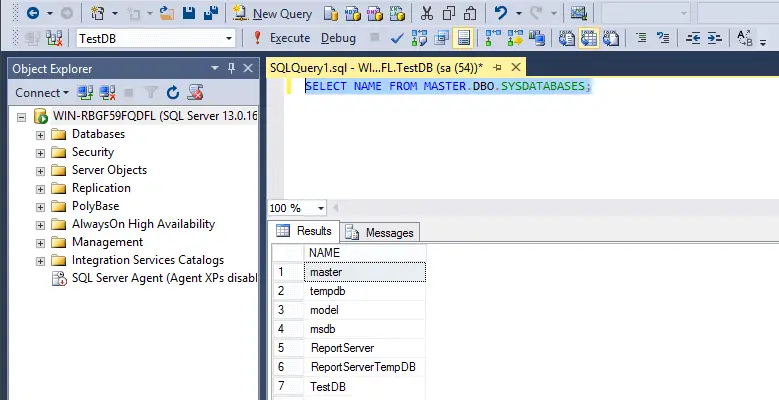779x400 pixels.
Task: Expand the Security folder node
Action: click(x=40, y=153)
